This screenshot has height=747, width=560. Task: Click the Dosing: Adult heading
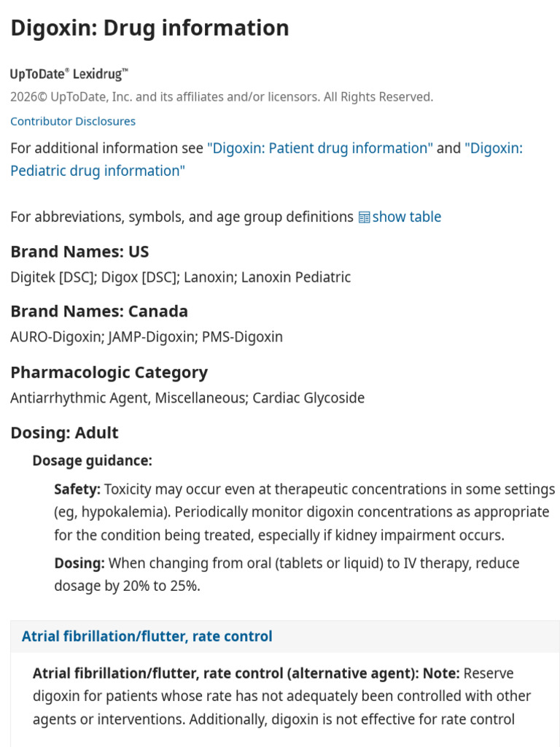click(64, 433)
